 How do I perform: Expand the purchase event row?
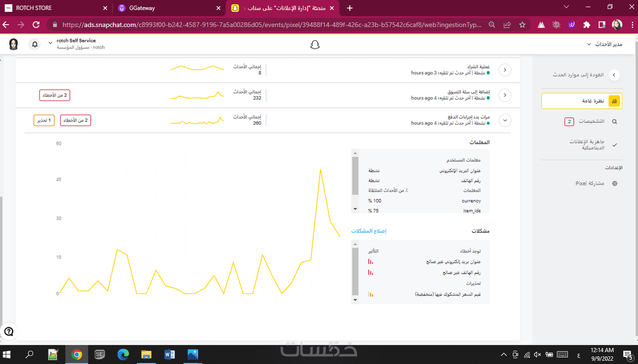pyautogui.click(x=505, y=70)
